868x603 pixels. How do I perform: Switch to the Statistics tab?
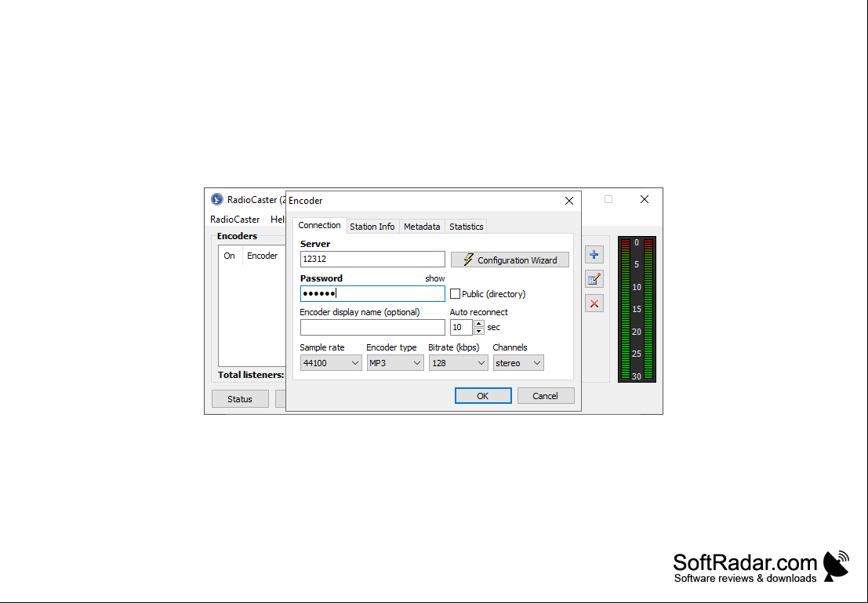pyautogui.click(x=466, y=227)
